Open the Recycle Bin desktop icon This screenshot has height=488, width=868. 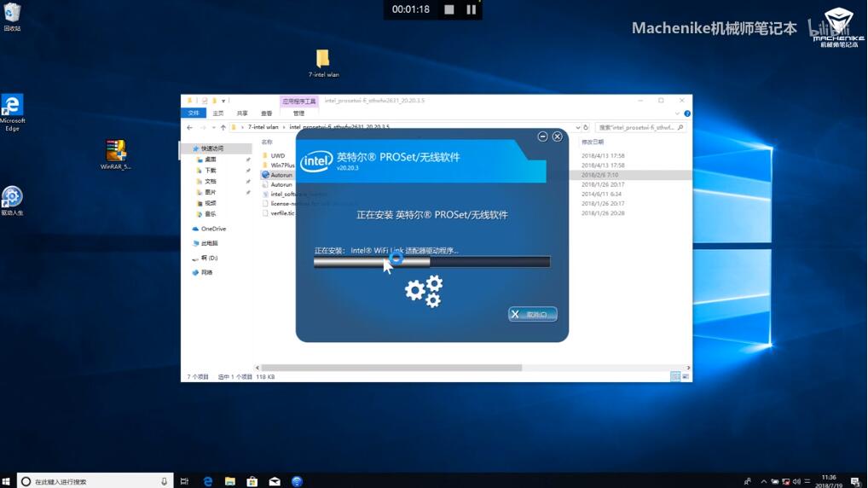(x=12, y=16)
